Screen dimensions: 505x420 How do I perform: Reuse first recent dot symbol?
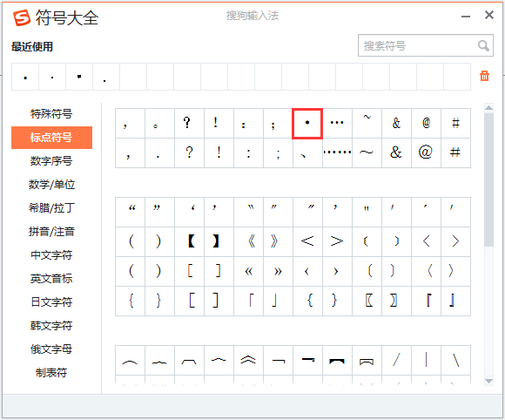pos(25,77)
